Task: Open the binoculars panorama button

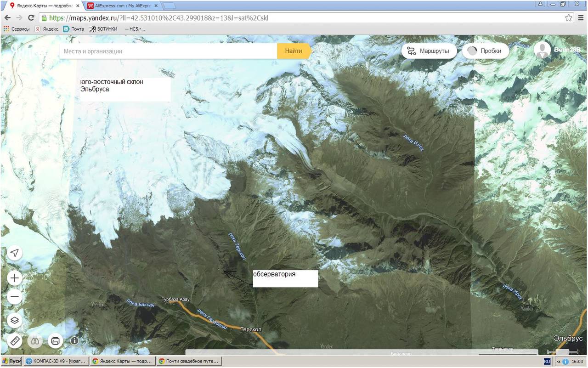Action: 35,341
